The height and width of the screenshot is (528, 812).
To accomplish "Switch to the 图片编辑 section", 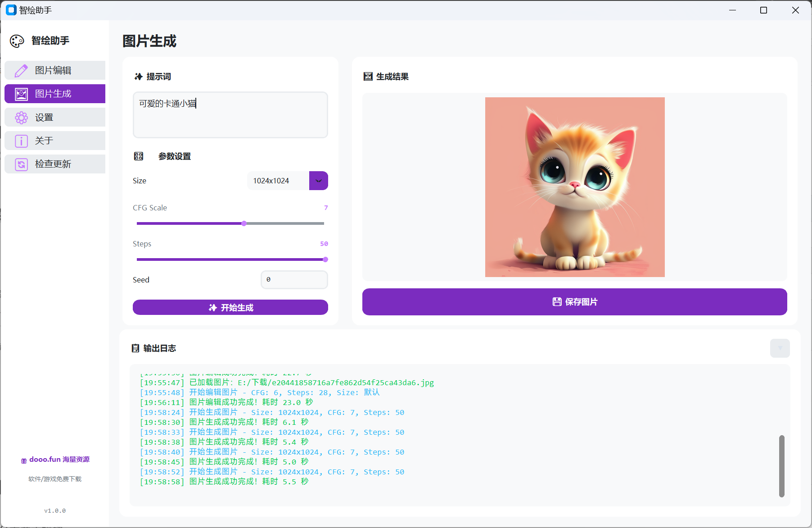I will (x=54, y=70).
